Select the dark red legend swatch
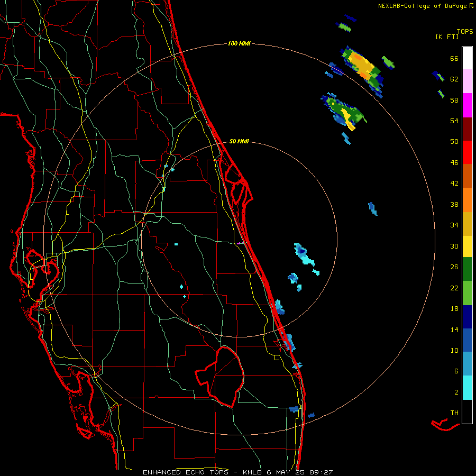Image resolution: width=476 pixels, height=476 pixels. pos(467,130)
